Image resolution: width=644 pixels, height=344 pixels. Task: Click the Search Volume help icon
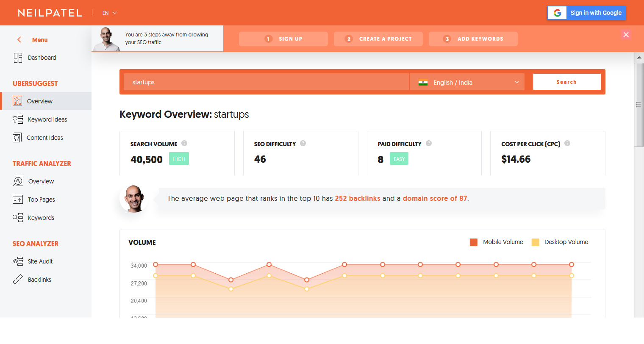(x=184, y=143)
